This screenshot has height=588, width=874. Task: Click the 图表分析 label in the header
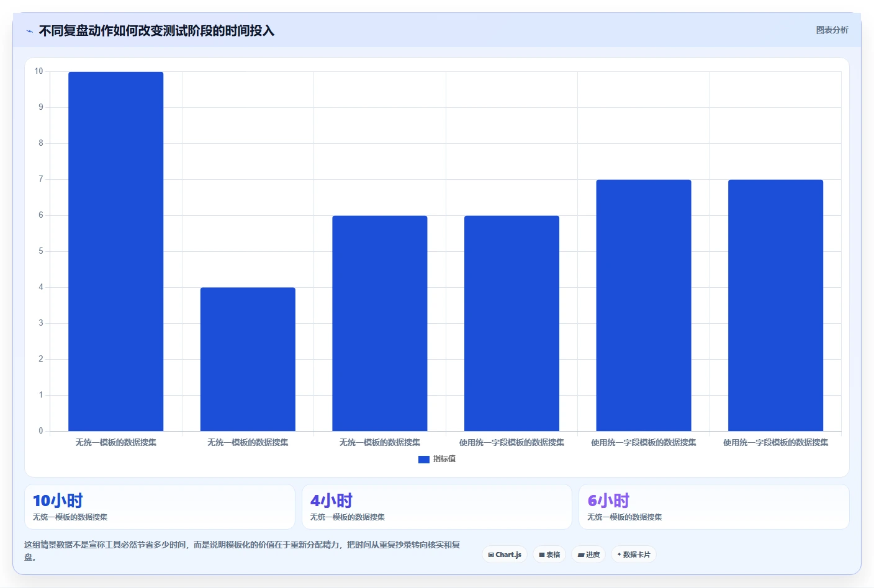point(832,30)
